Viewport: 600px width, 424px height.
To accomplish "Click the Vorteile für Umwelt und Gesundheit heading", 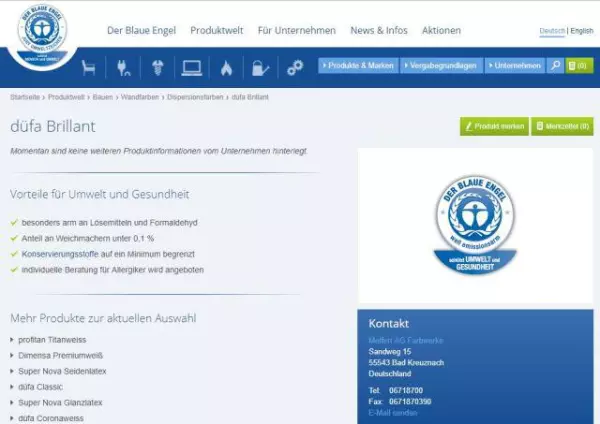I will [99, 194].
